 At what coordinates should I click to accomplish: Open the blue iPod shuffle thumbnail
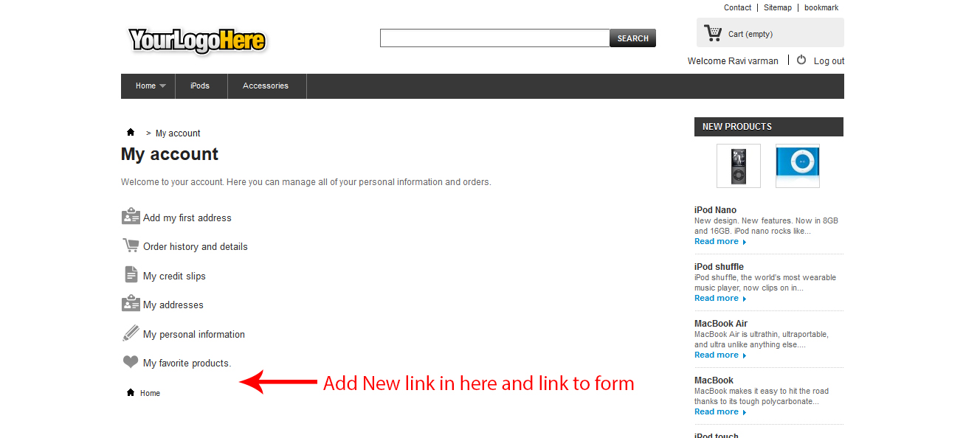tap(798, 166)
